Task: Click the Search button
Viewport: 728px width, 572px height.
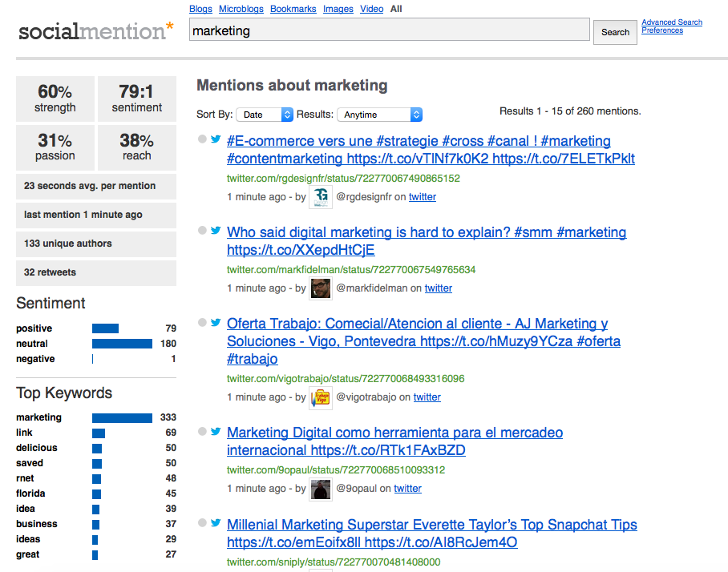Action: click(x=615, y=32)
